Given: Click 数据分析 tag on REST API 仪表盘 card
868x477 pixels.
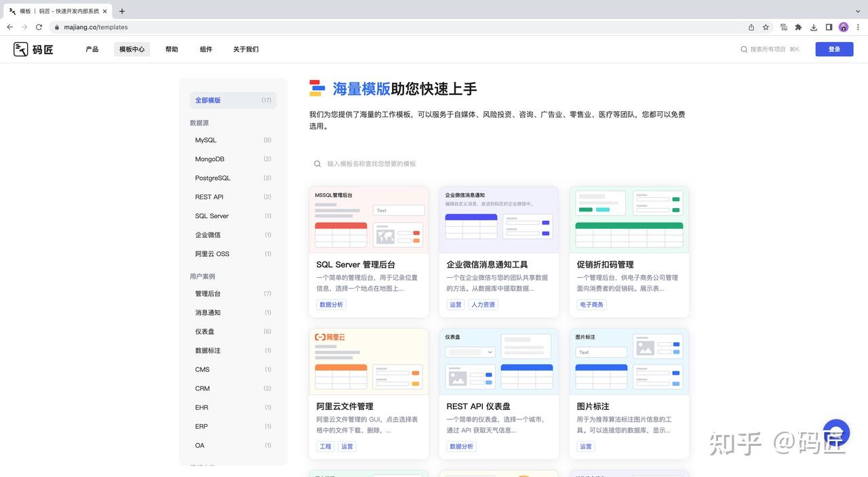Looking at the screenshot, I should (461, 447).
